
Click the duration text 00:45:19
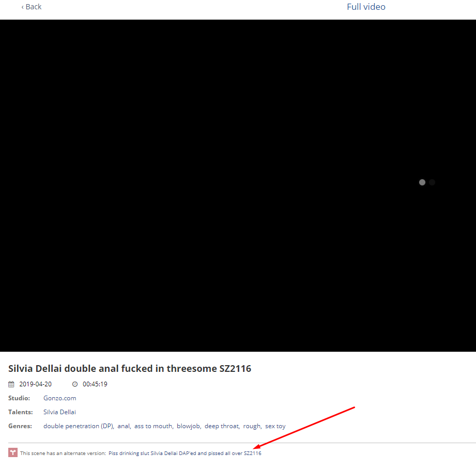[95, 384]
